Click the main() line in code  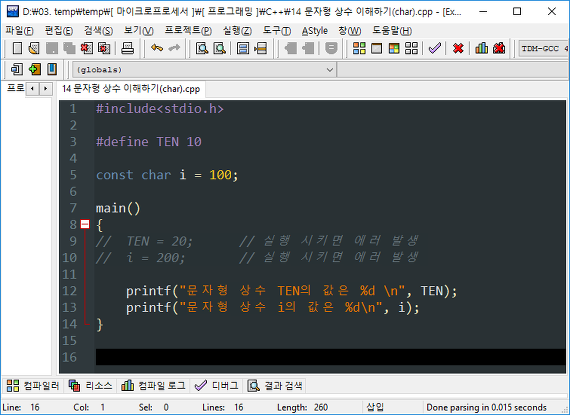(118, 208)
